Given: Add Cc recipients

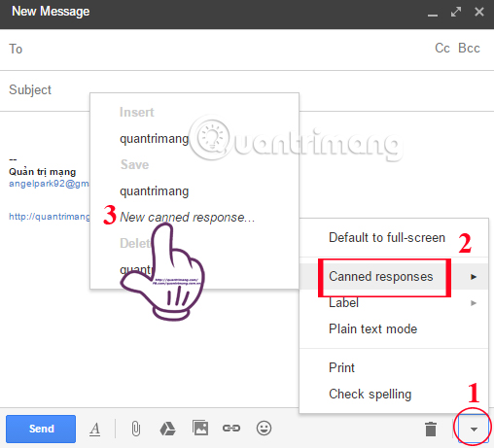Looking at the screenshot, I should tap(442, 48).
